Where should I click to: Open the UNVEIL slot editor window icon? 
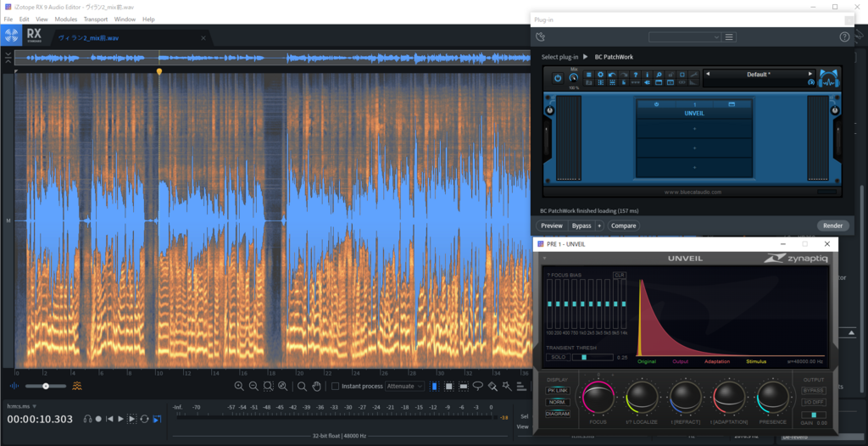click(x=732, y=104)
